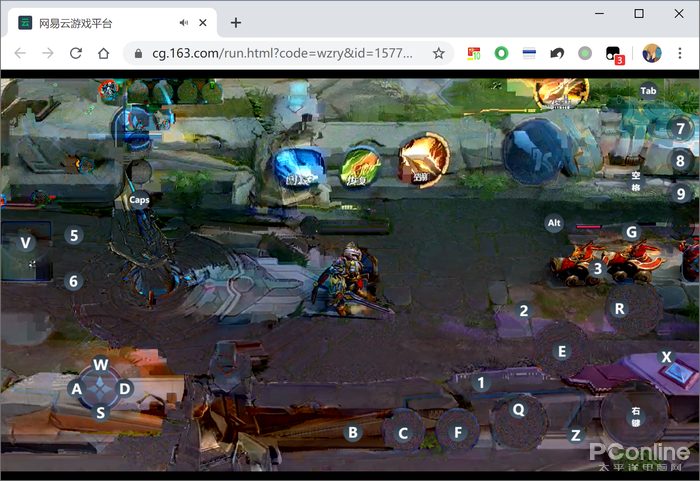The height and width of the screenshot is (481, 700).
Task: Open the Chrome three-dot menu
Action: (x=682, y=54)
